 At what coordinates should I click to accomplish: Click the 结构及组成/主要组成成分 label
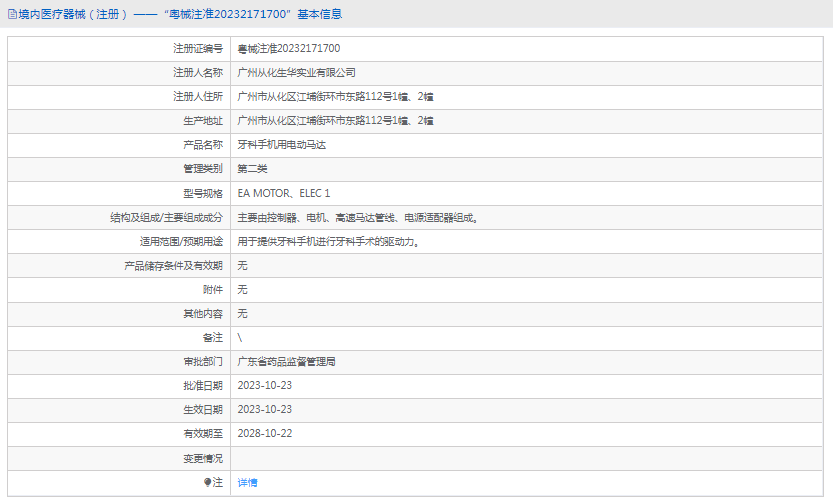point(166,217)
